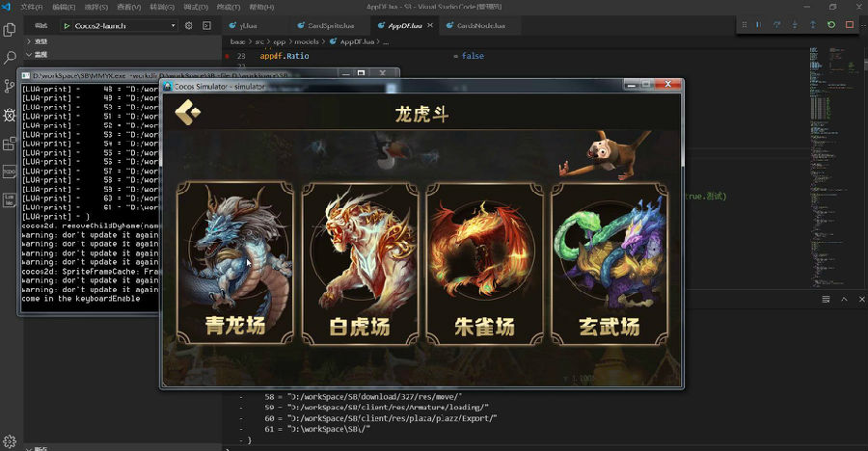
Task: Open the Terminal (T) menu
Action: tap(228, 7)
